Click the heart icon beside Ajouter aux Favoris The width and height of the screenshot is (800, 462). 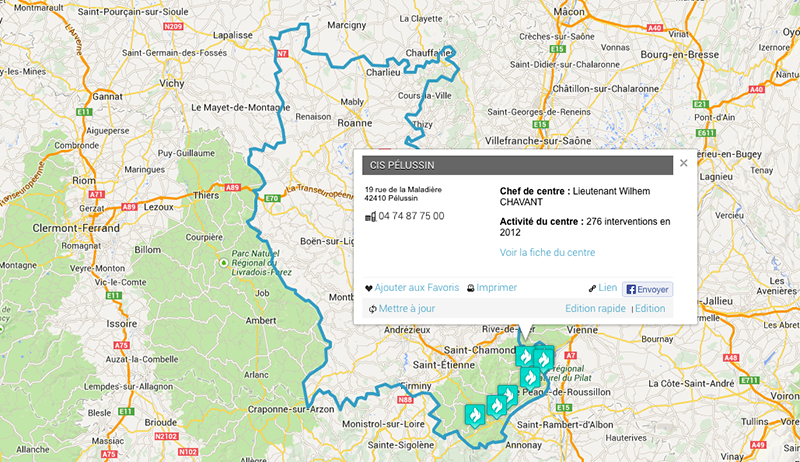pyautogui.click(x=369, y=289)
